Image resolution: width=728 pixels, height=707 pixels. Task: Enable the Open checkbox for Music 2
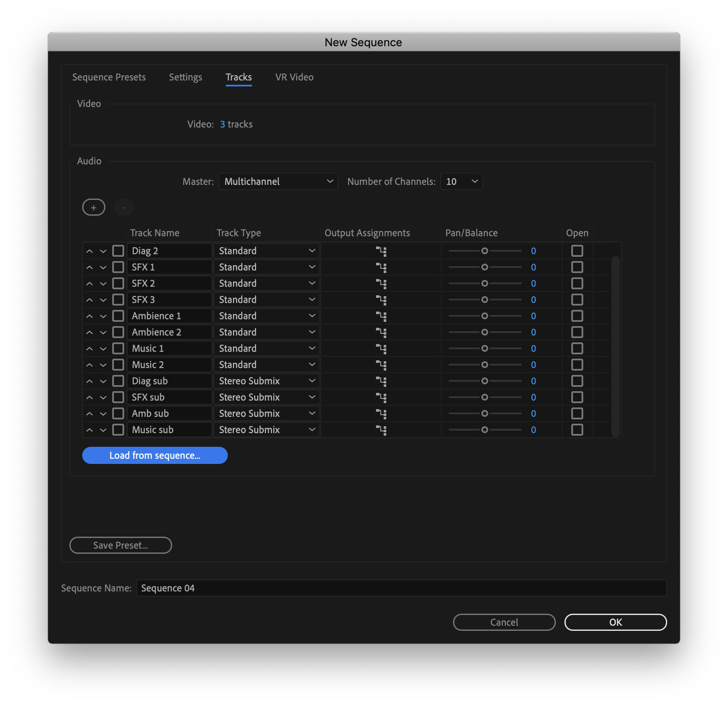coord(577,364)
